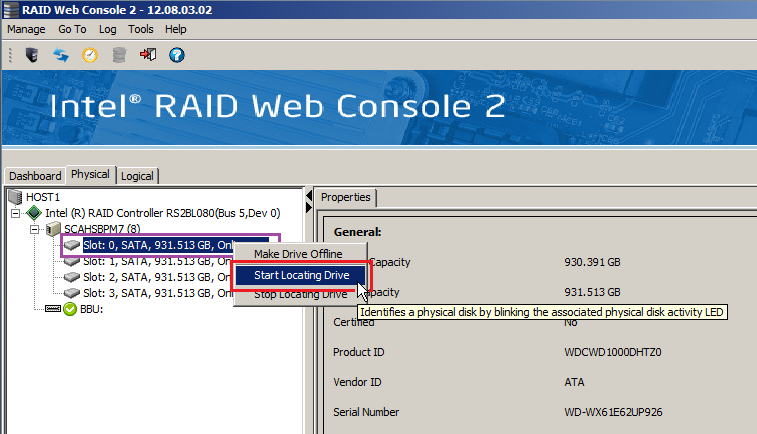Click the toolbar drag handle grip
The image size is (757, 434).
coord(10,55)
